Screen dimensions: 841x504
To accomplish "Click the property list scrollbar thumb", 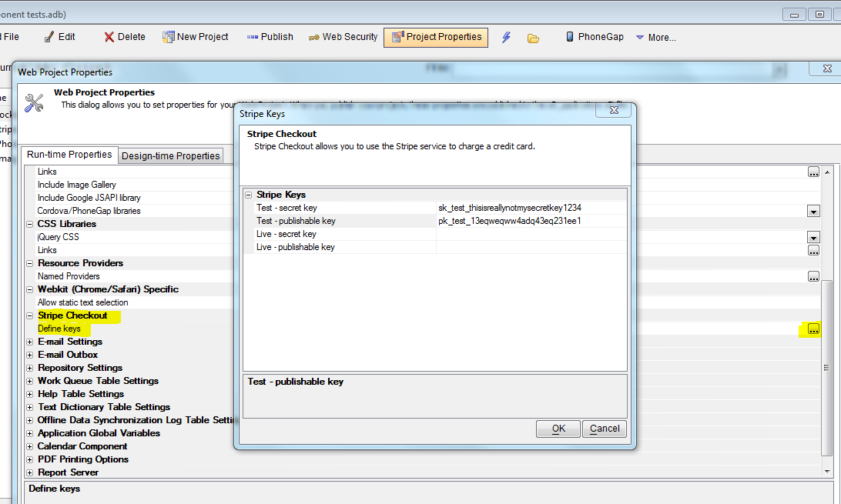I will pyautogui.click(x=827, y=368).
